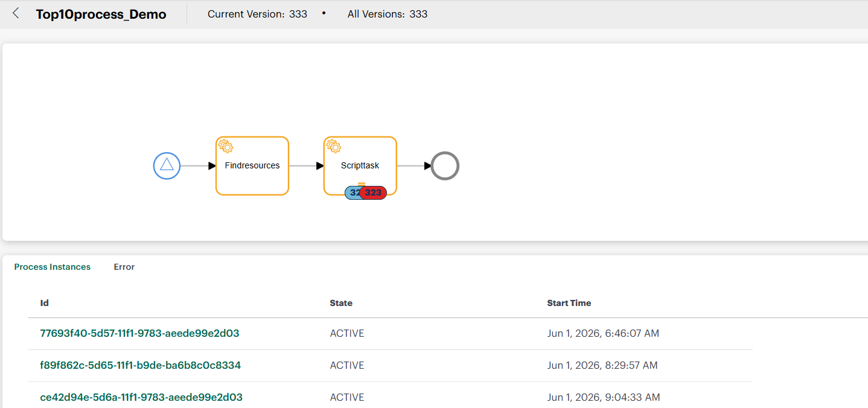Image resolution: width=868 pixels, height=408 pixels.
Task: Select the Findresources task node
Action: (252, 165)
